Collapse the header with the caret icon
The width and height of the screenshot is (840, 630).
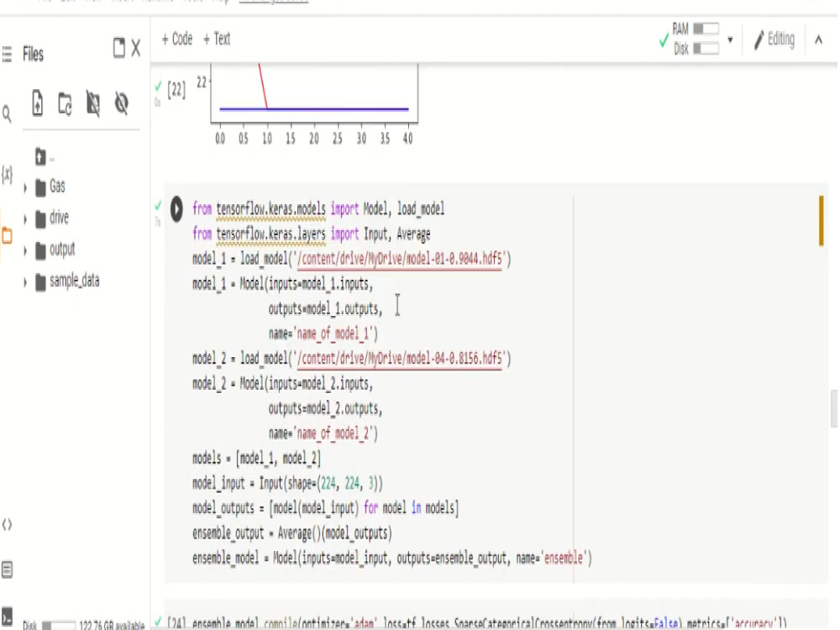pyautogui.click(x=818, y=39)
